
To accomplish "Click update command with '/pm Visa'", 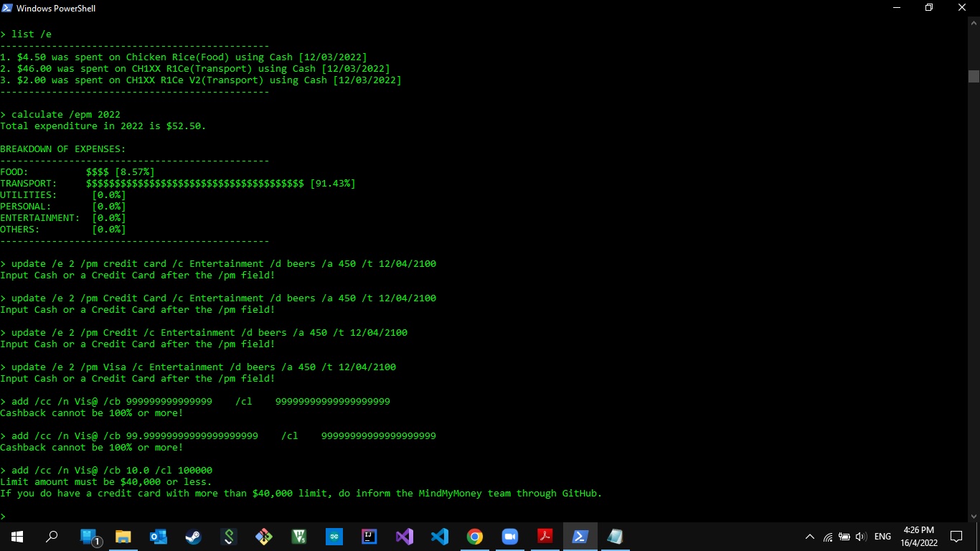I will click(x=198, y=367).
